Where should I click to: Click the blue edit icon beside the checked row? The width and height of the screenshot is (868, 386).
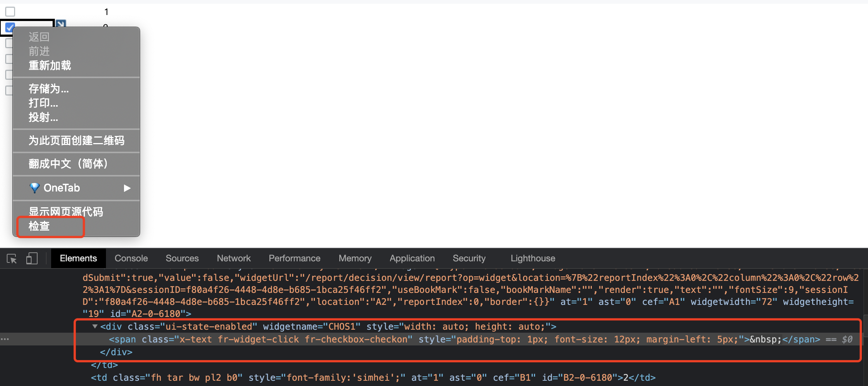point(60,23)
